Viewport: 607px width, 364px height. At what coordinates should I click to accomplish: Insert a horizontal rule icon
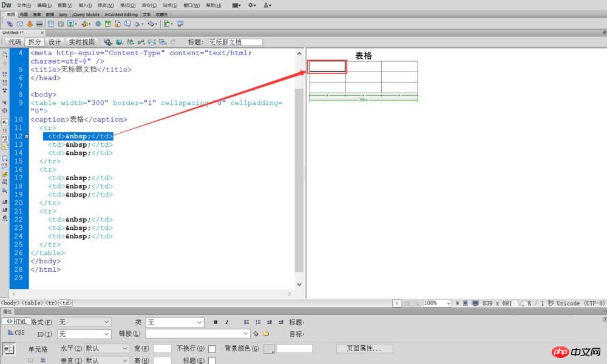click(x=39, y=24)
